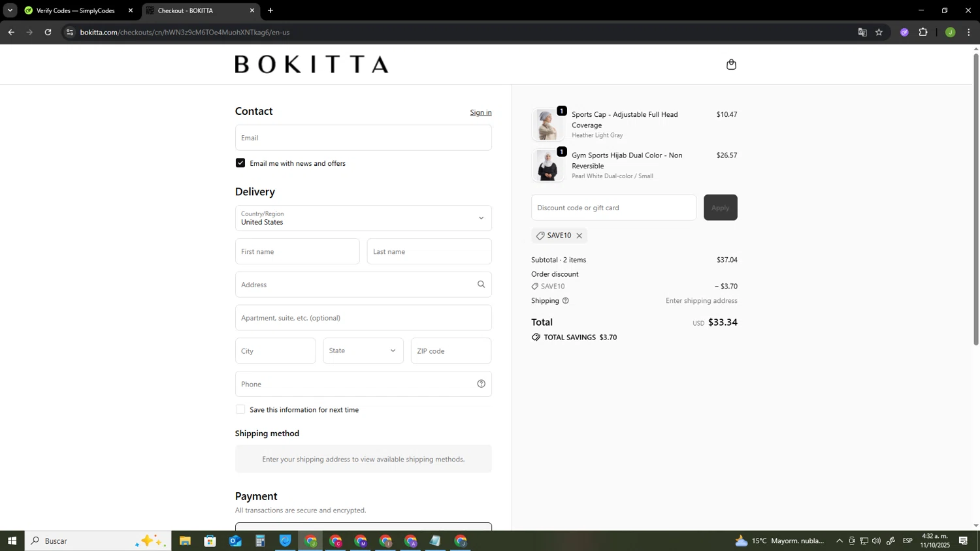Screen dimensions: 980x551
Task: Open the browser extensions puzzle icon
Action: [x=923, y=32]
